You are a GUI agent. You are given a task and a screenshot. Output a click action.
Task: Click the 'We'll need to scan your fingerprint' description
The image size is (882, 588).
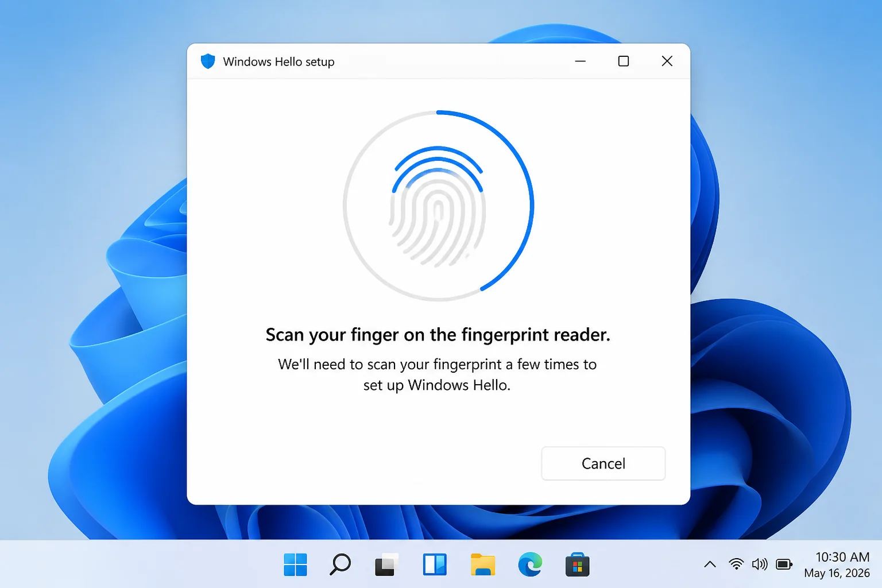[437, 374]
